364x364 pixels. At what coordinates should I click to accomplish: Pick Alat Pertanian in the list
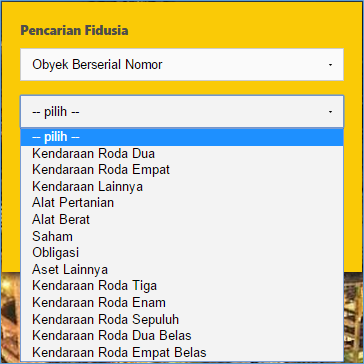click(182, 203)
